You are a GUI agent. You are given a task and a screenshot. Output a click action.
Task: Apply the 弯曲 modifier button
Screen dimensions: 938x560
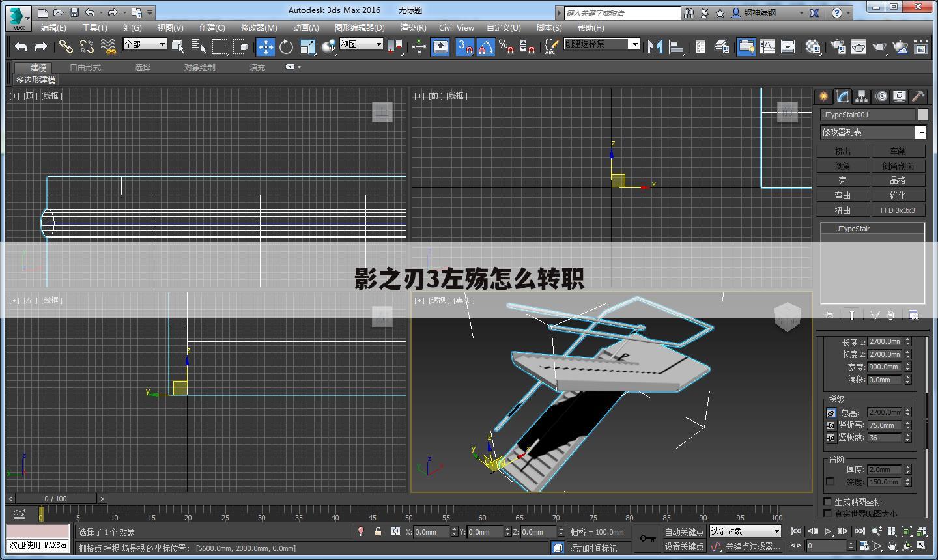[843, 195]
